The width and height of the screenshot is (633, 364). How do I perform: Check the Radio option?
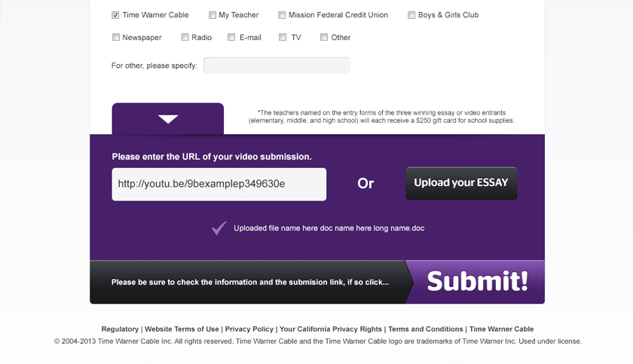pyautogui.click(x=185, y=37)
